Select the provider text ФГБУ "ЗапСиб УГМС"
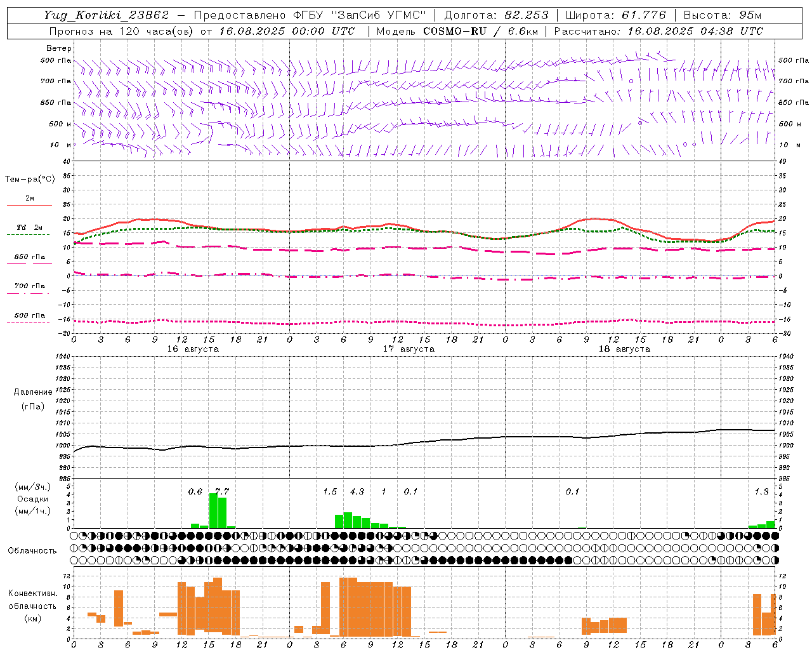Image resolution: width=812 pixels, height=650 pixels. pyautogui.click(x=359, y=15)
